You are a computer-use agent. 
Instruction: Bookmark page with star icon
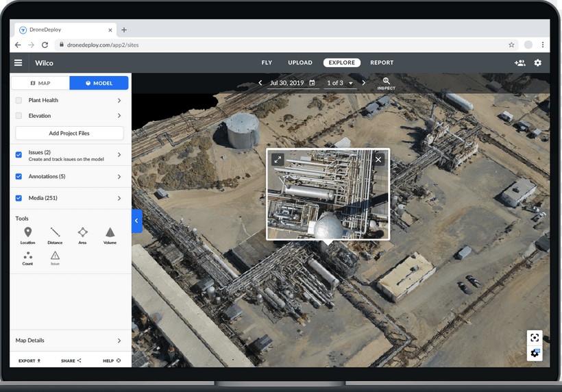click(x=511, y=45)
